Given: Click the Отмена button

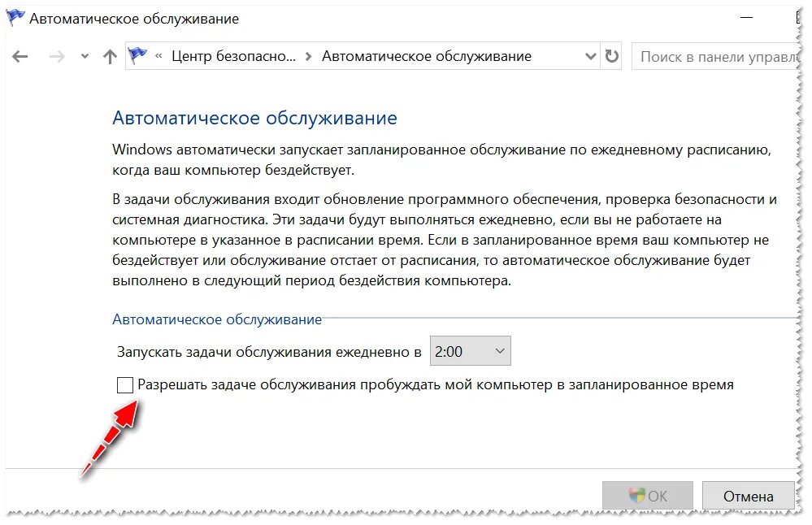Looking at the screenshot, I should [x=749, y=496].
